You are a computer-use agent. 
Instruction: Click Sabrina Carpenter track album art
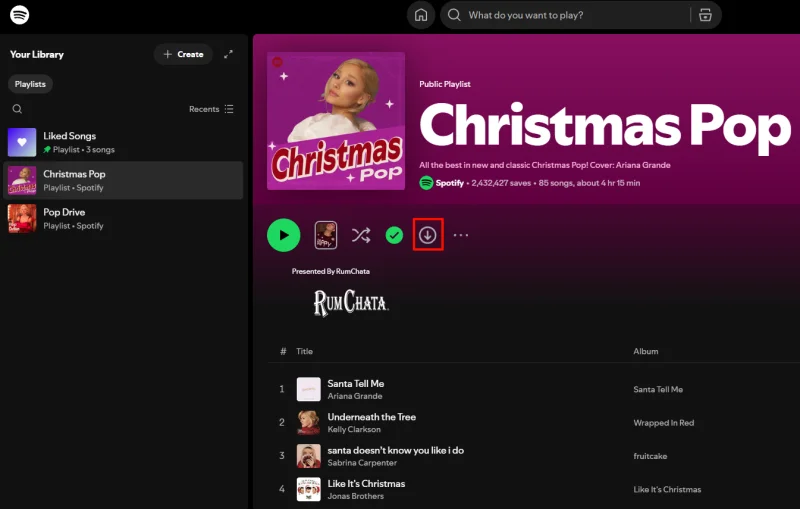pyautogui.click(x=309, y=456)
